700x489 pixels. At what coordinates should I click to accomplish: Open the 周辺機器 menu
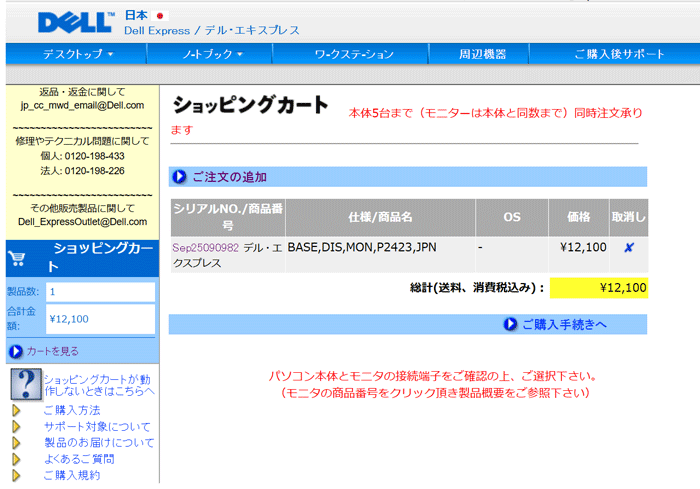click(483, 54)
